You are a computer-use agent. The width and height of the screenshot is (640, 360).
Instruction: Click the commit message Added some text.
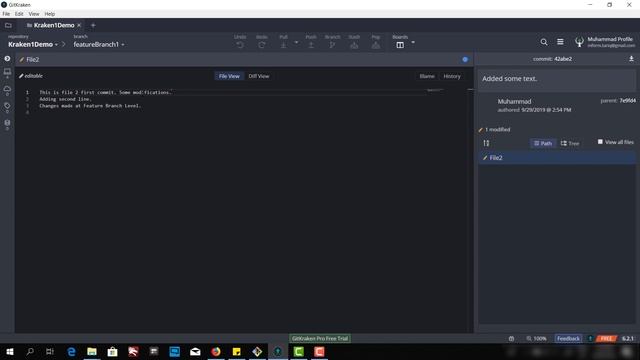(x=509, y=79)
